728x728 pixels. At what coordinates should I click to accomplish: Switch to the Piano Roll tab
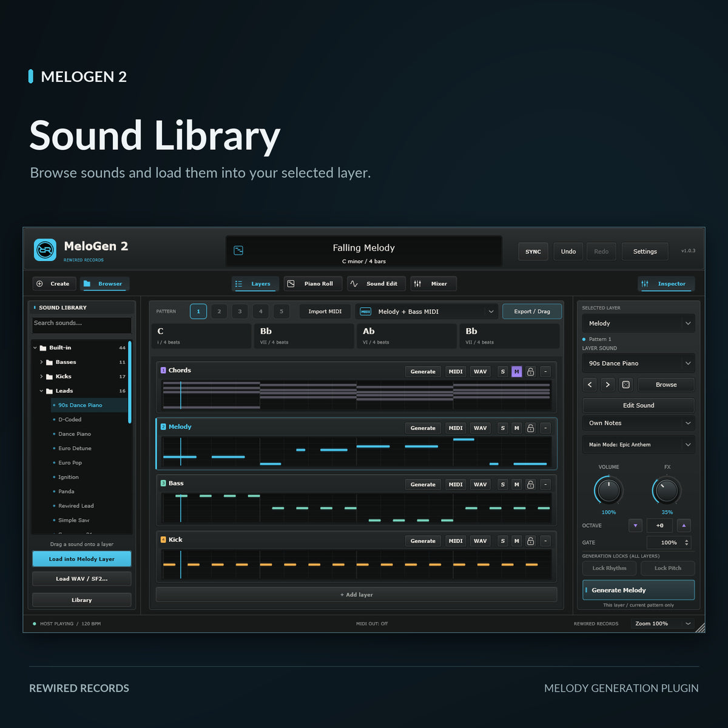tap(312, 284)
